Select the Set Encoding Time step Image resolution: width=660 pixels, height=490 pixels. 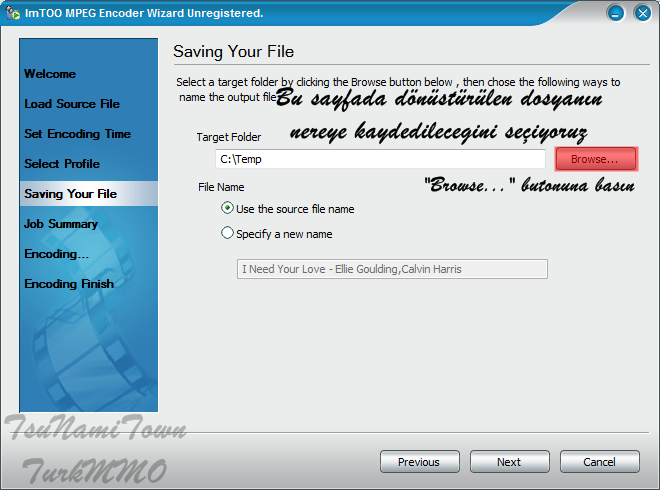pos(77,134)
